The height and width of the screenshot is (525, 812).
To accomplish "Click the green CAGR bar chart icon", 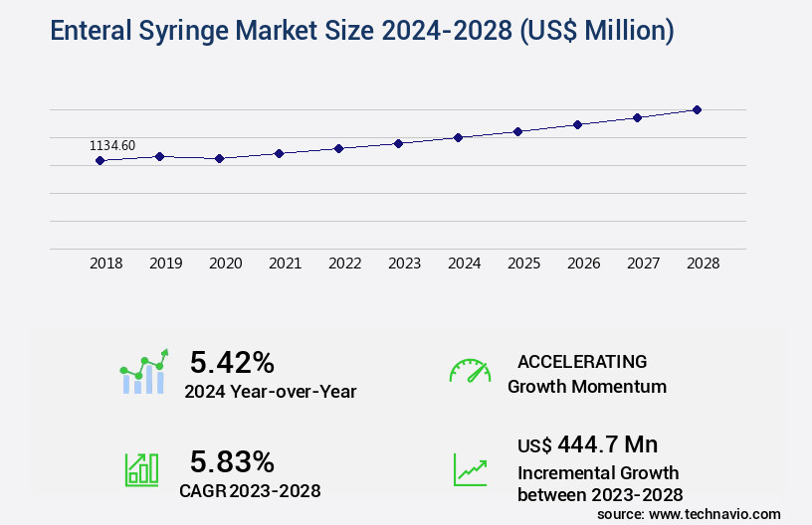I will tap(141, 470).
